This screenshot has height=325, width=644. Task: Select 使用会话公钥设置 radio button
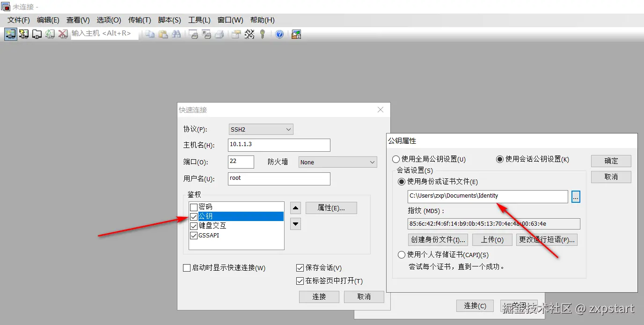pos(500,159)
